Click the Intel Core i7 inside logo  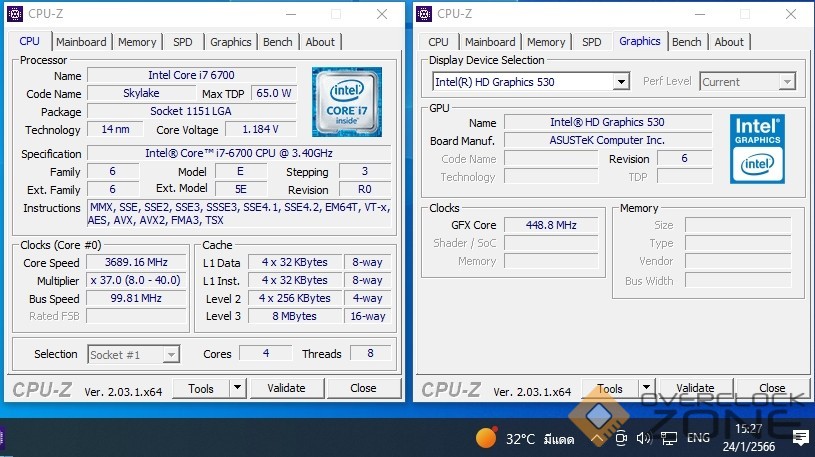[347, 102]
